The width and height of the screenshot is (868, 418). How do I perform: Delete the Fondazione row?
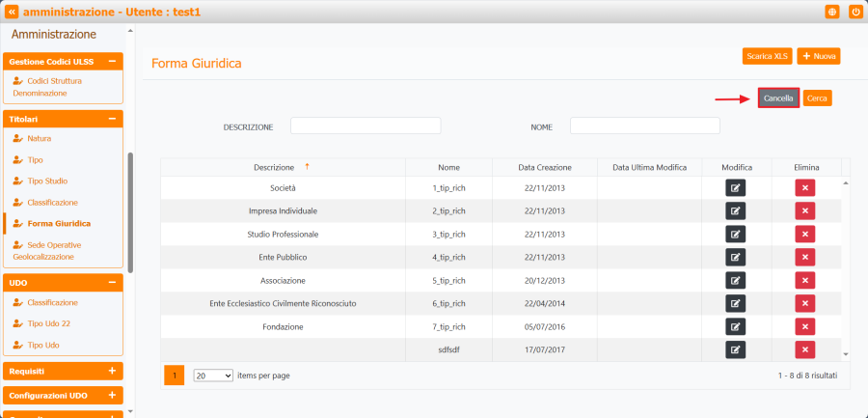(x=805, y=326)
